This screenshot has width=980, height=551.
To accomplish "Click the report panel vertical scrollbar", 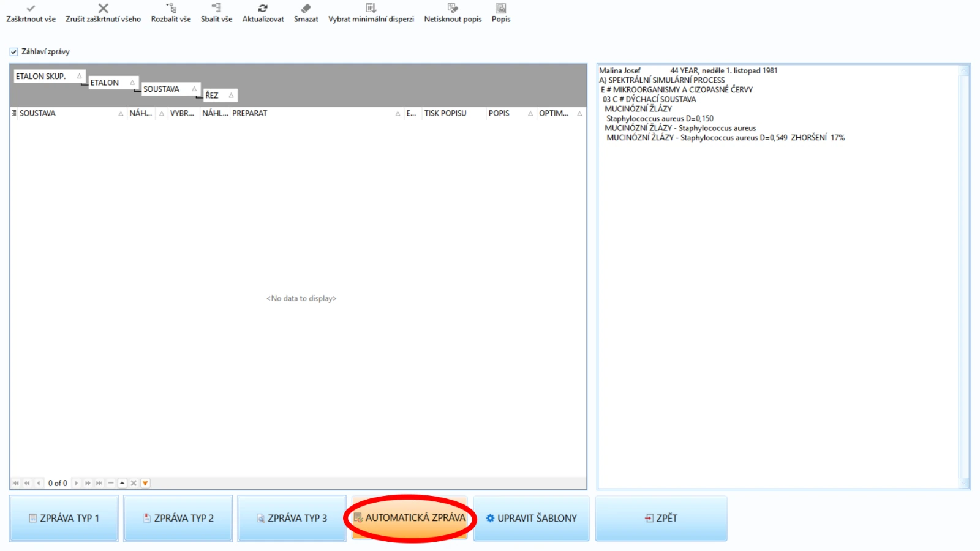I will (x=965, y=276).
